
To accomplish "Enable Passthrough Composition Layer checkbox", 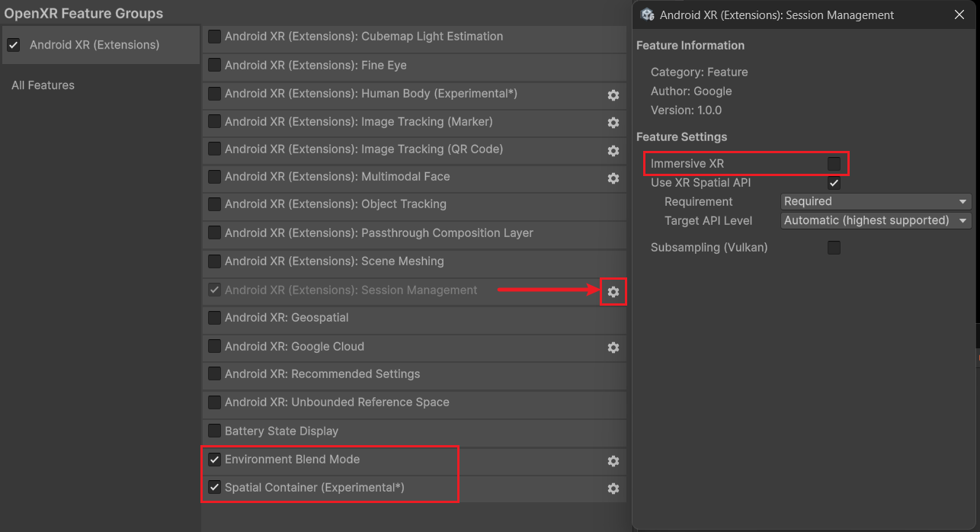I will (214, 232).
